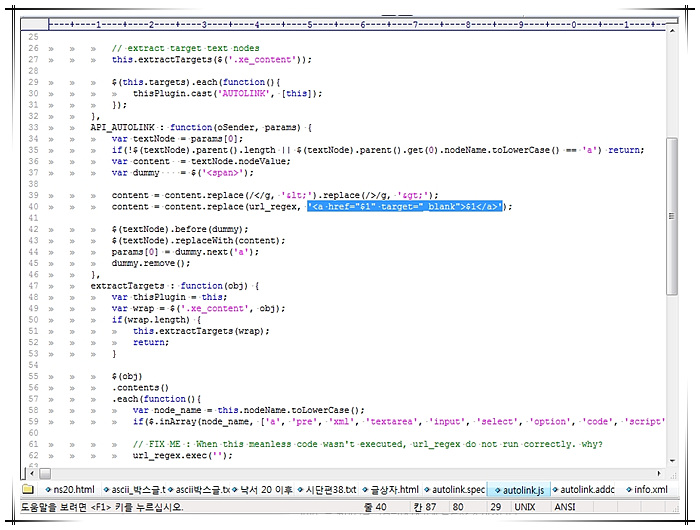Image resolution: width=700 pixels, height=530 pixels.
Task: Click 'url_regex.exec('');' on line 62
Action: tap(183, 455)
